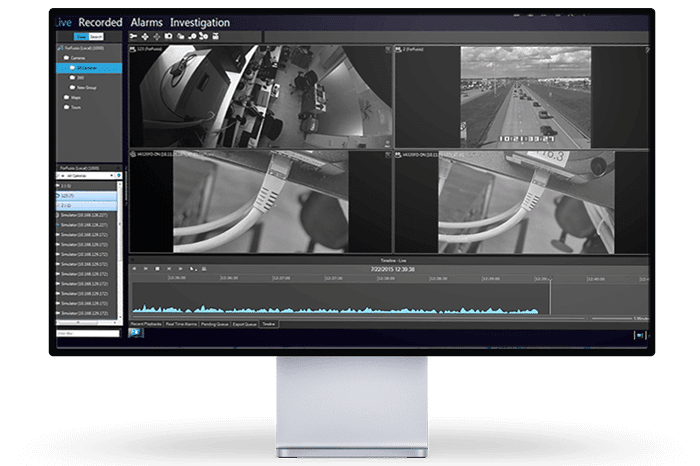The image size is (700, 466).
Task: Click the 12:40:00 mark on the timeline ruler
Action: click(x=596, y=279)
